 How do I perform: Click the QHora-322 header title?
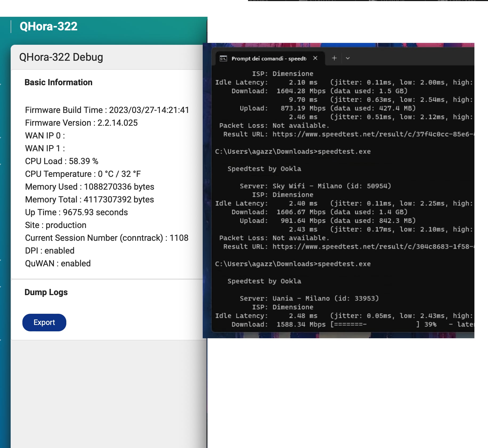[x=48, y=26]
